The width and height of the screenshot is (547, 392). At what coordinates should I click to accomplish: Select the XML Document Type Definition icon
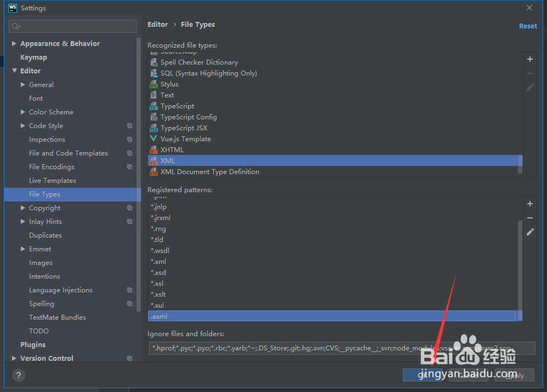pos(154,171)
